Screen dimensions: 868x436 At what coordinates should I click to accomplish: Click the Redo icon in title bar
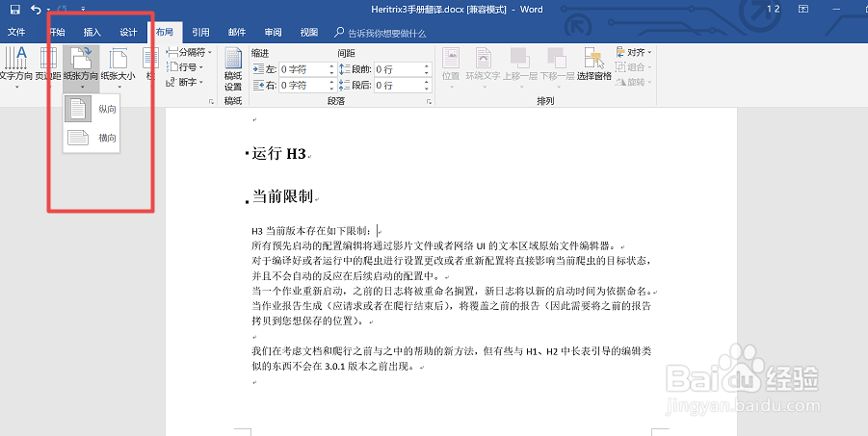pos(63,10)
